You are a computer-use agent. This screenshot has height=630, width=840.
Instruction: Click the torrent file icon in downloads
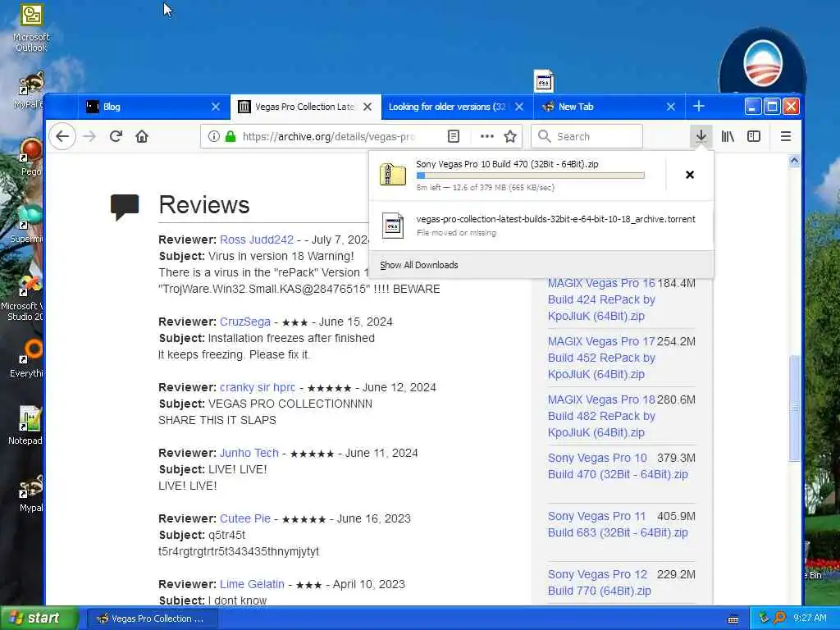pos(393,226)
